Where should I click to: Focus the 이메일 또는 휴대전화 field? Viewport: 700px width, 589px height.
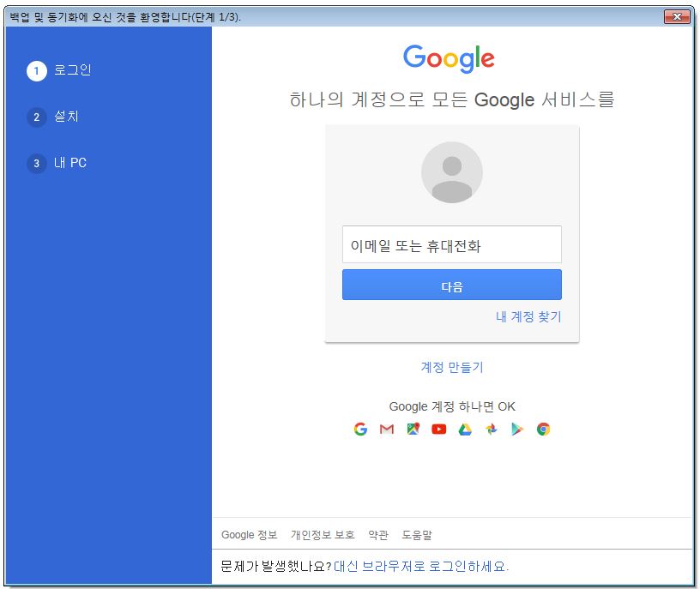point(452,244)
